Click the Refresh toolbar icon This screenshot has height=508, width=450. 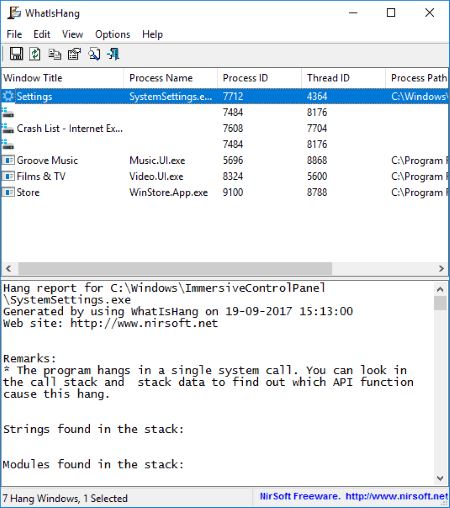coord(35,54)
